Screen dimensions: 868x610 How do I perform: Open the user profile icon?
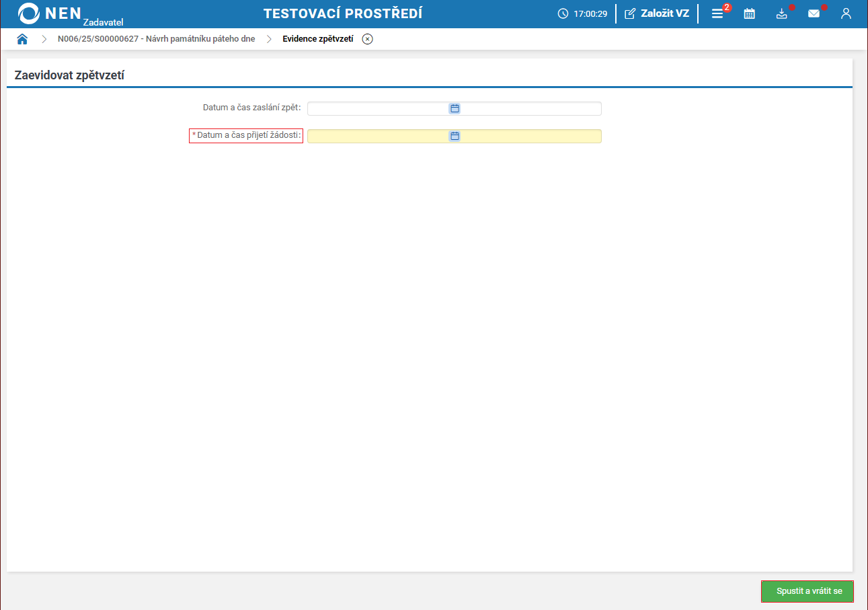coord(846,13)
